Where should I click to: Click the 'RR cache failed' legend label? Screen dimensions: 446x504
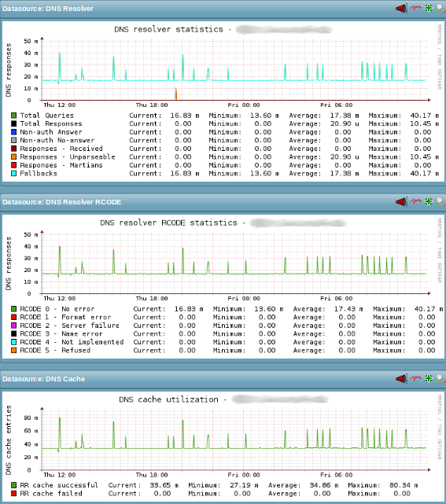point(51,494)
